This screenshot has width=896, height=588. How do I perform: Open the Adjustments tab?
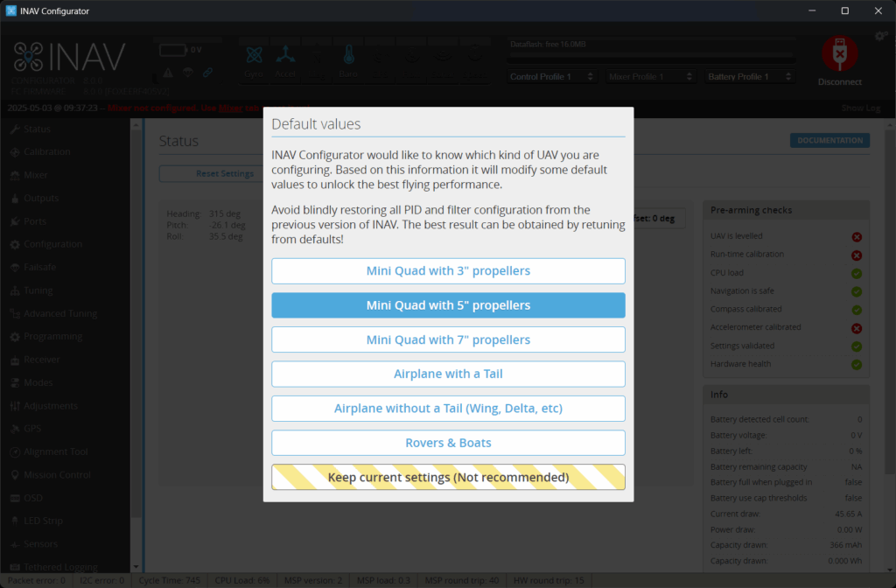(65, 406)
